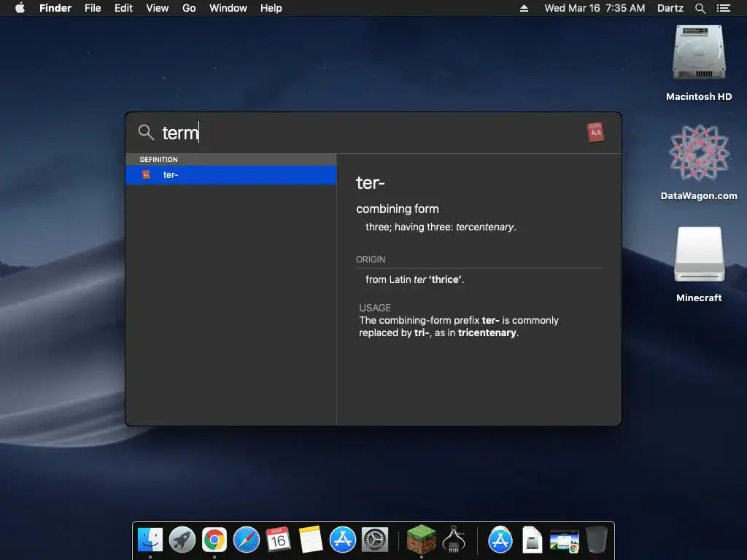This screenshot has width=747, height=560.
Task: Select the ter- definition result row
Action: 231,175
